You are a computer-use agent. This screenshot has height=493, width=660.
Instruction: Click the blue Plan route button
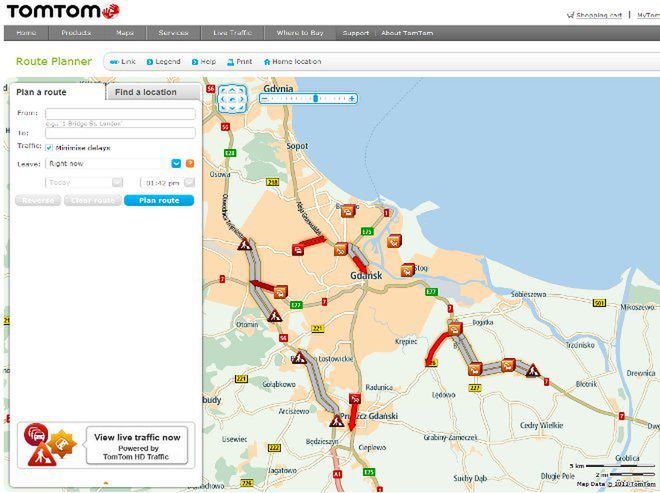(x=159, y=200)
